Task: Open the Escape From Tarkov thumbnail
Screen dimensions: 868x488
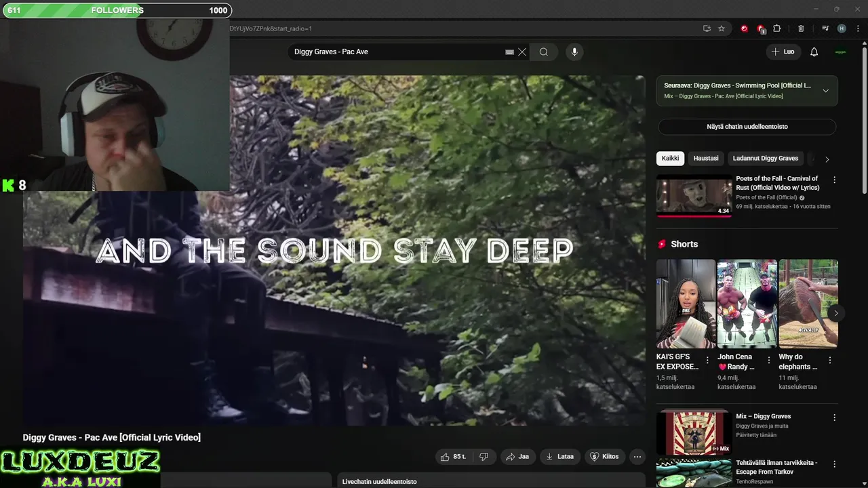Action: point(694,474)
